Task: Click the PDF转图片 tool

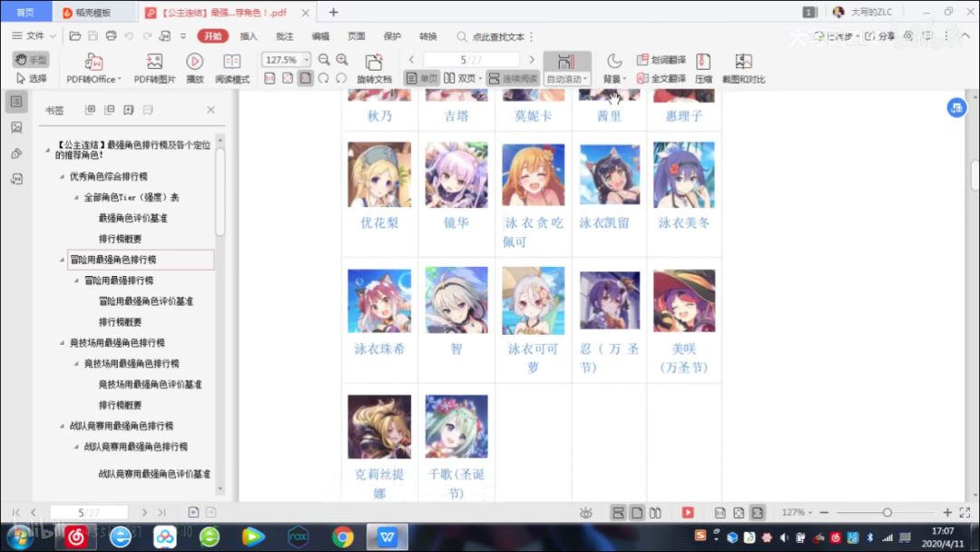Action: [x=154, y=68]
